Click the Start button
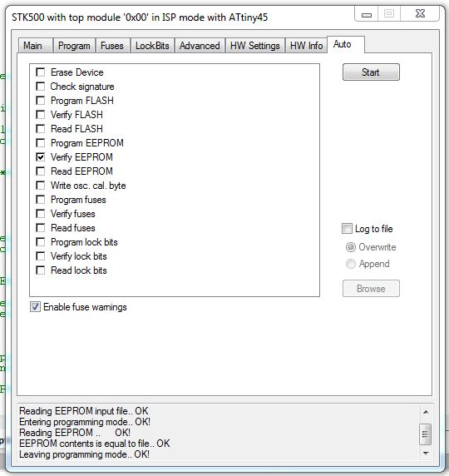The height and width of the screenshot is (476, 449). coord(371,72)
